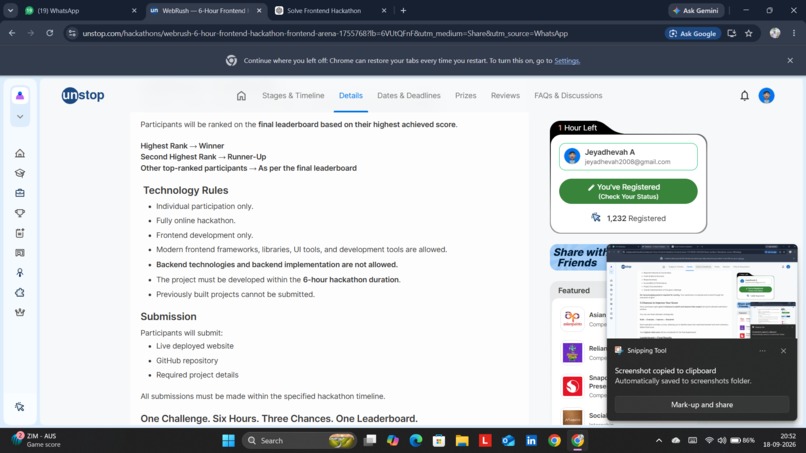Click You've Registered check status button
806x453 pixels.
point(628,191)
